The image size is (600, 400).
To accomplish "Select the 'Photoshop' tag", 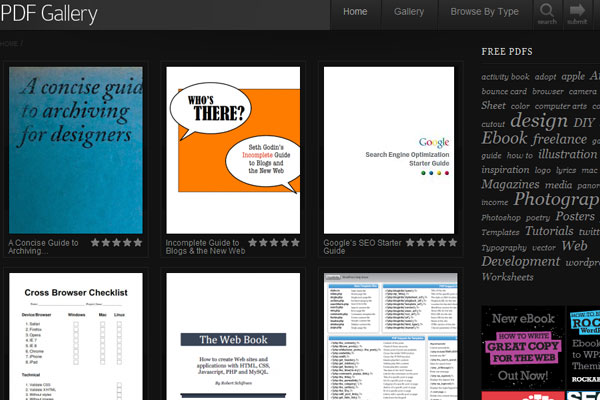I will pos(501,218).
